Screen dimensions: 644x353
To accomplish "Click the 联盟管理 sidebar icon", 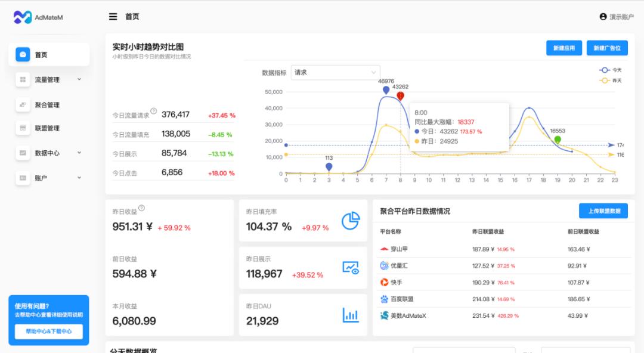I will [x=22, y=128].
